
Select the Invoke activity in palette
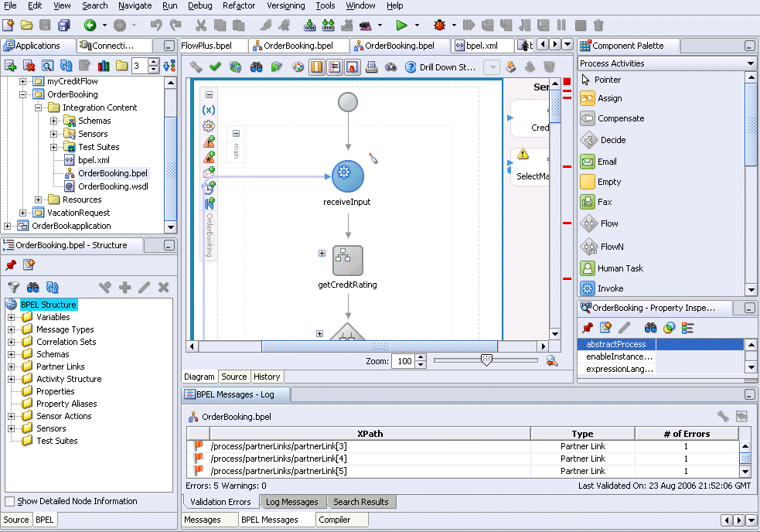pos(602,288)
